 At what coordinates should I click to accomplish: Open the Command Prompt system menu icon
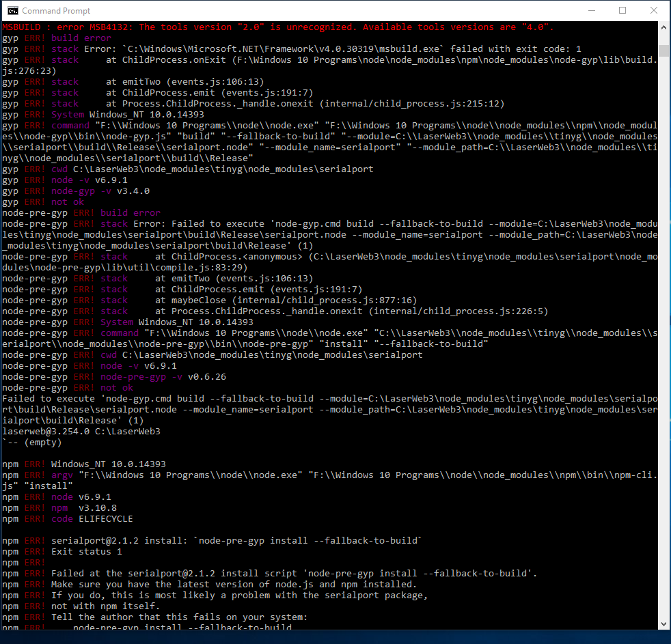(x=13, y=11)
